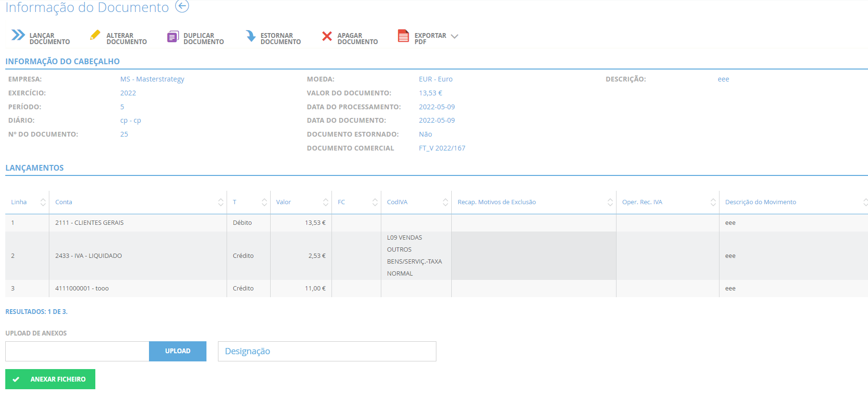Sort table by CodIVA column
Image resolution: width=868 pixels, height=394 pixels.
tap(445, 202)
